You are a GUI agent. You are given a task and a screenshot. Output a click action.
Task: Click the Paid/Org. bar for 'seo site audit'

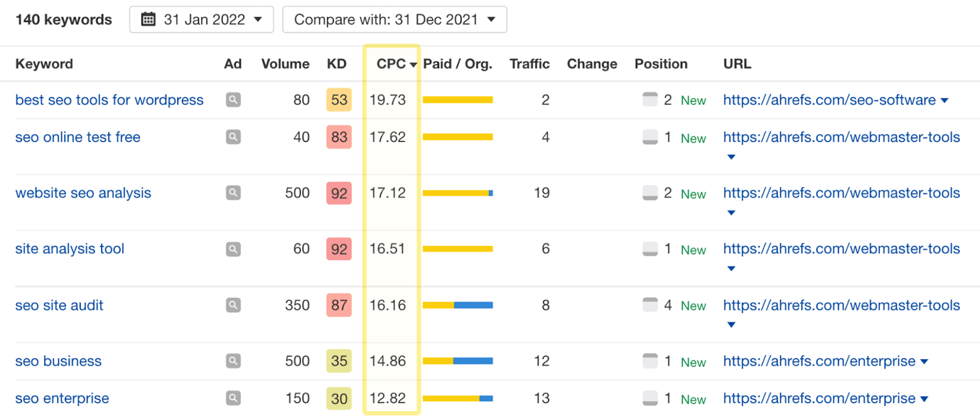(x=458, y=305)
